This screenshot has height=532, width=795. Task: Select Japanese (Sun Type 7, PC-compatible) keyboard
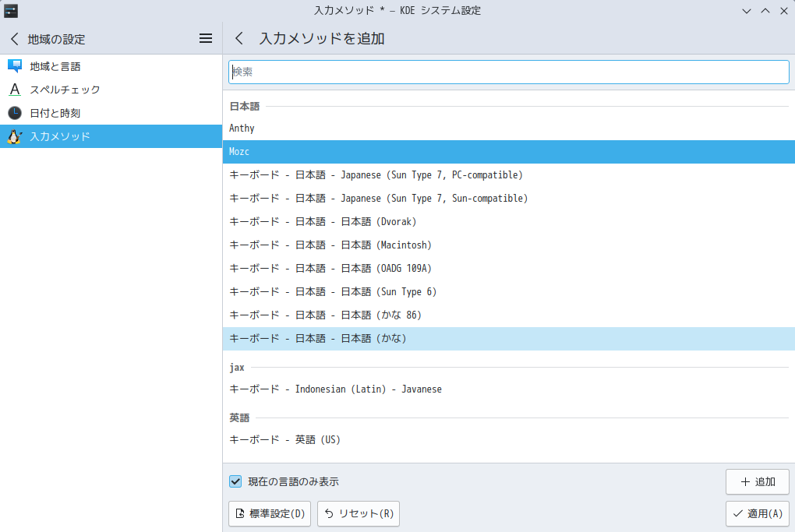(x=508, y=174)
